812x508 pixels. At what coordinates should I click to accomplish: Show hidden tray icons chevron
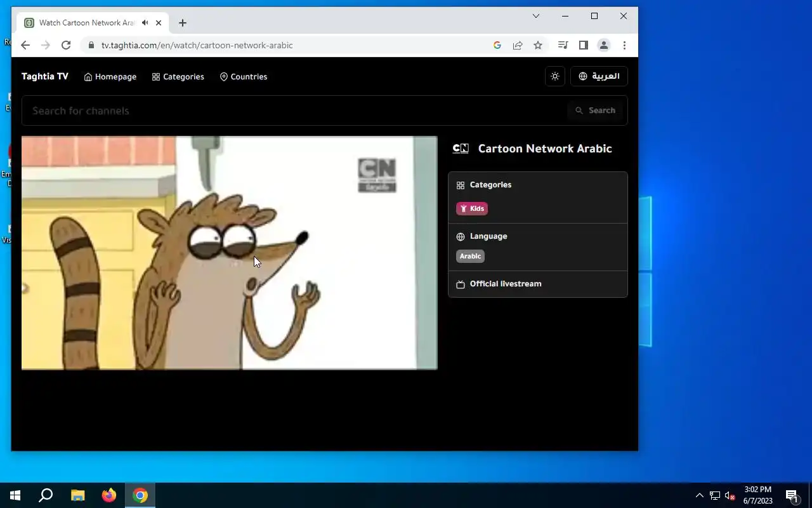coord(699,495)
